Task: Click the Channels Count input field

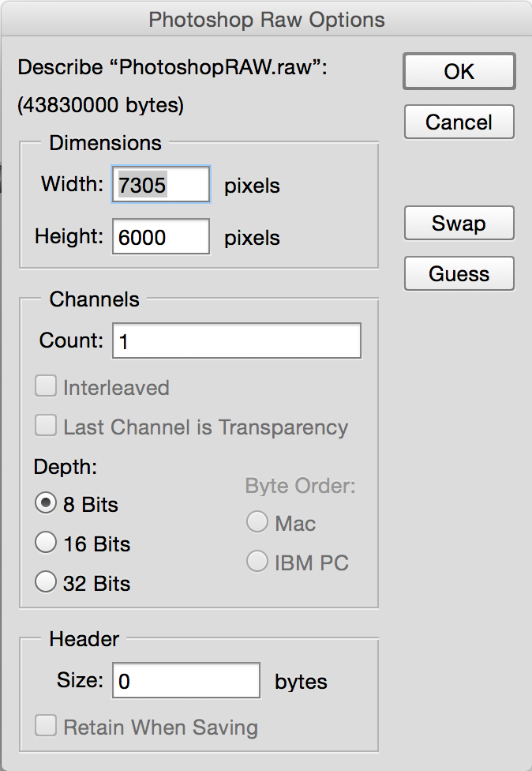Action: coord(237,340)
